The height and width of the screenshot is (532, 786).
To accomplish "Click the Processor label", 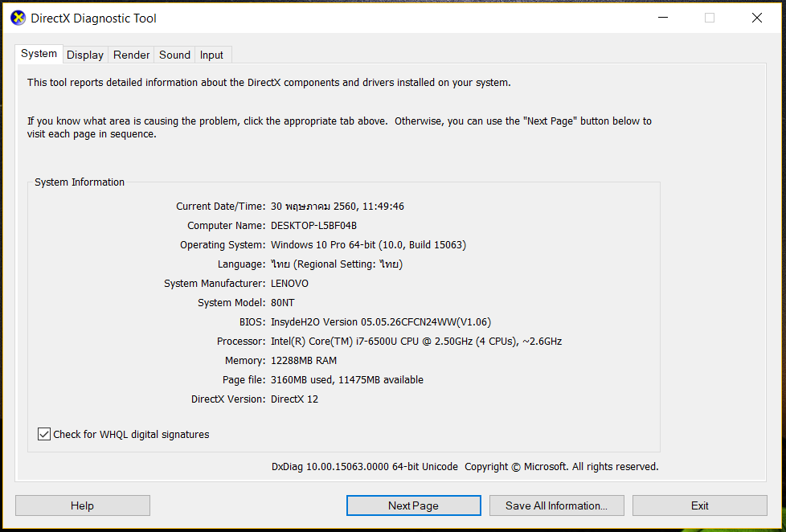I will (x=240, y=342).
